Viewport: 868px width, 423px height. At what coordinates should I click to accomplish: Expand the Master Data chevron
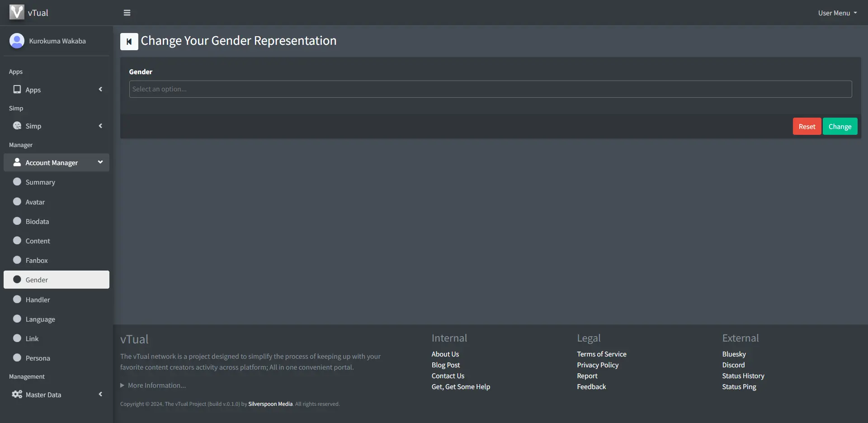pos(100,394)
